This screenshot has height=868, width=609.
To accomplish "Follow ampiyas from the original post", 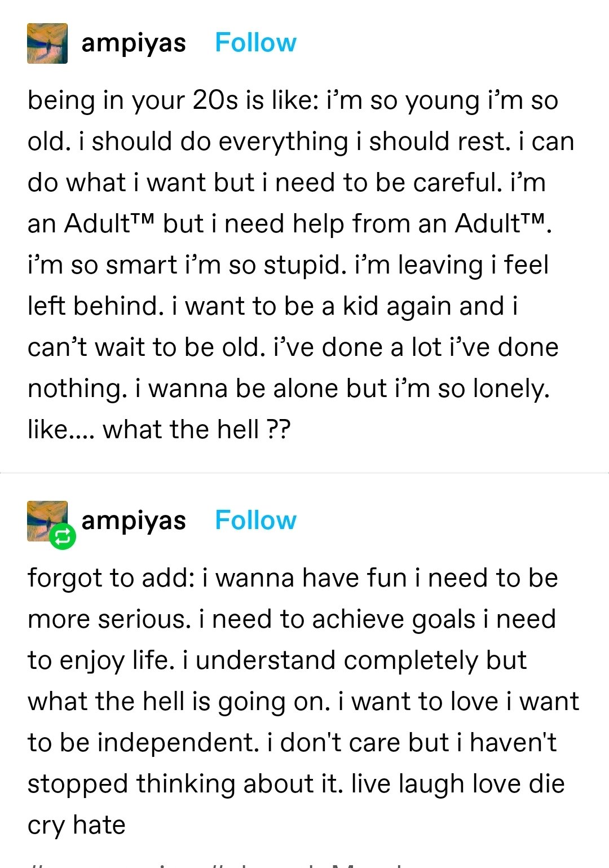I will [x=255, y=43].
